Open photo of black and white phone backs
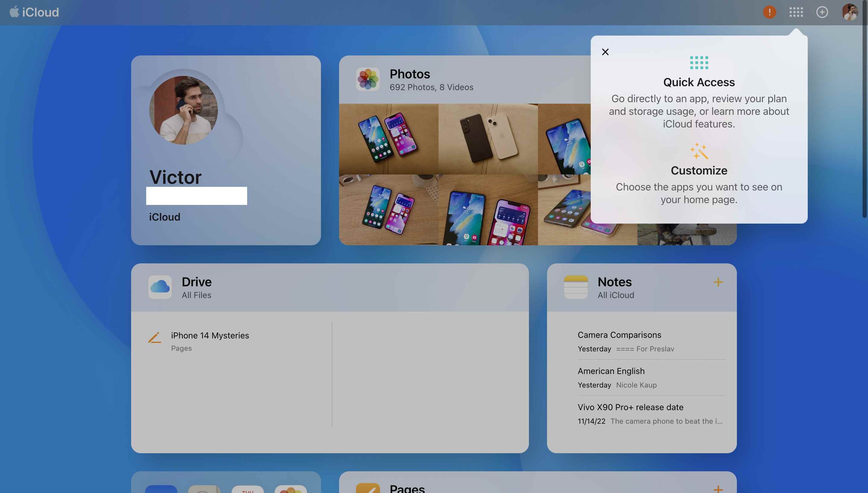 tap(488, 139)
